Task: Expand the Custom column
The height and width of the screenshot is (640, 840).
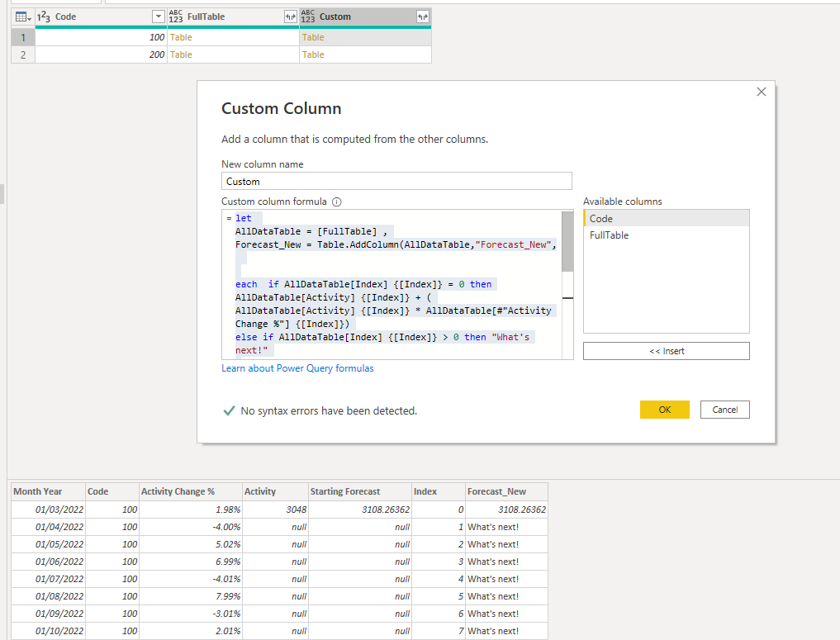Action: [423, 17]
